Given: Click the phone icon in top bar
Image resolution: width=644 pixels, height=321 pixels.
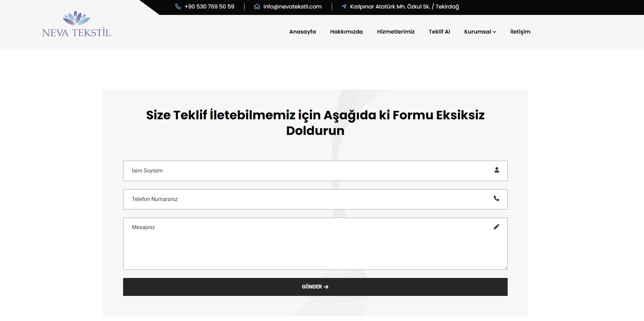Looking at the screenshot, I should (x=178, y=6).
